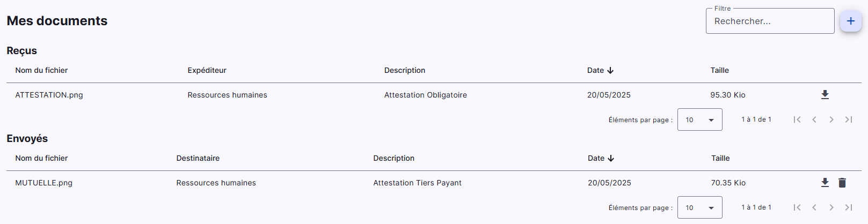Download the ATTESTATION.png file

coord(825,95)
